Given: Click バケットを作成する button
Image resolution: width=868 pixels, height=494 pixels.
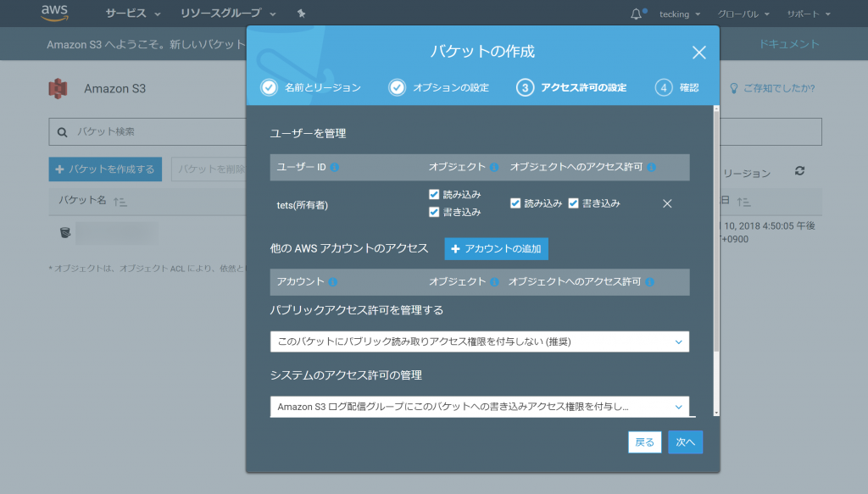Looking at the screenshot, I should point(105,169).
